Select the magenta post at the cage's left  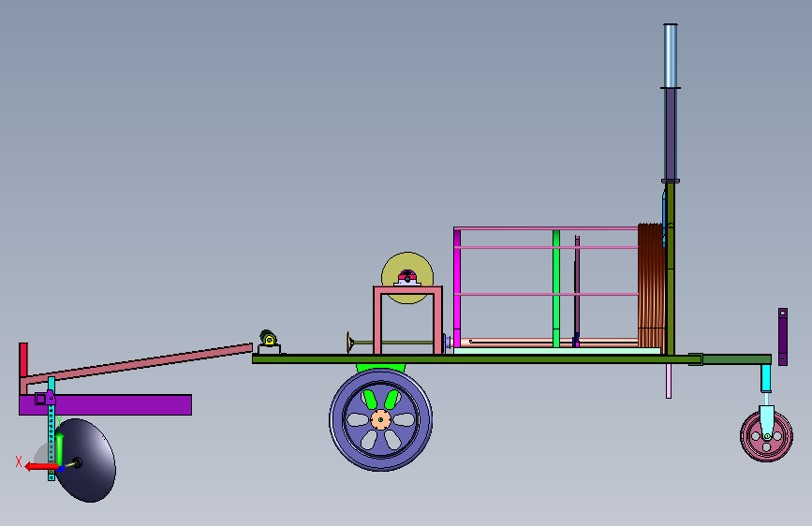(x=457, y=289)
